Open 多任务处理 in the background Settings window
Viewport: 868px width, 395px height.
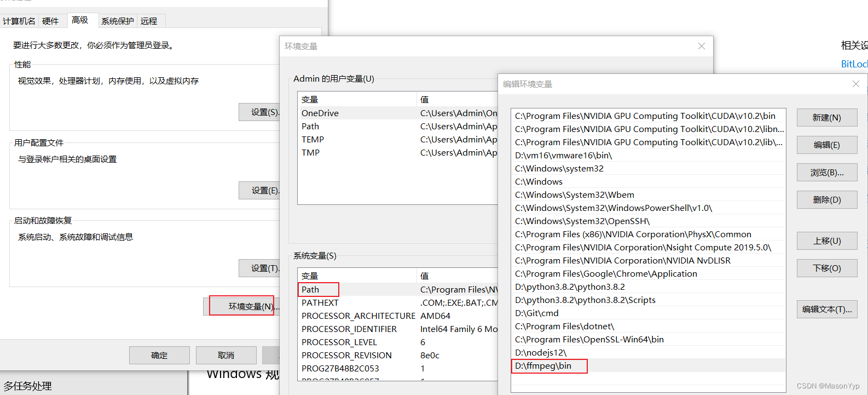[28, 386]
